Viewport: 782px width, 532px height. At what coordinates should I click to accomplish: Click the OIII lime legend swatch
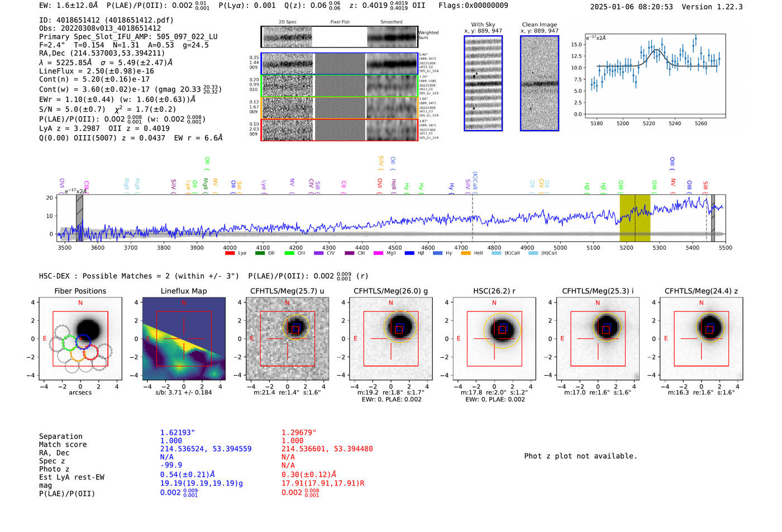(289, 253)
